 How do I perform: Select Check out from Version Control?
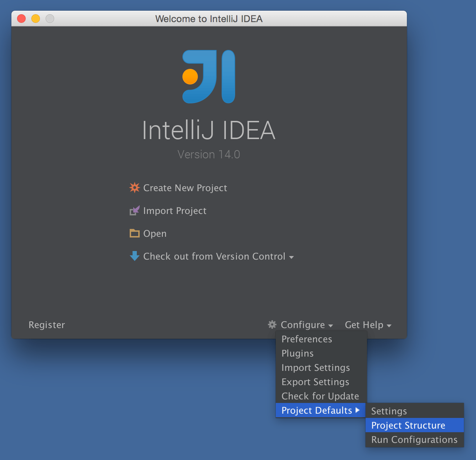pyautogui.click(x=214, y=256)
